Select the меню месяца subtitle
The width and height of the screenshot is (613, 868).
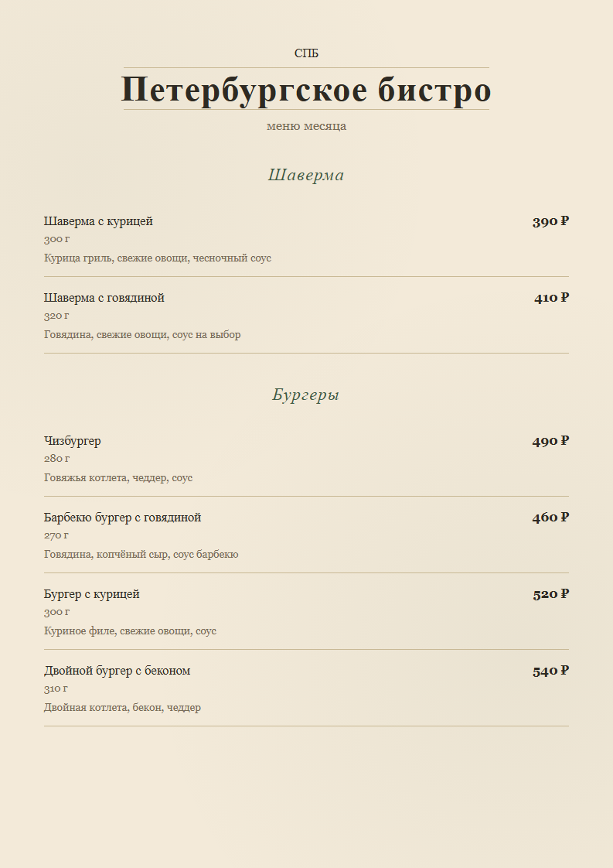pos(306,125)
